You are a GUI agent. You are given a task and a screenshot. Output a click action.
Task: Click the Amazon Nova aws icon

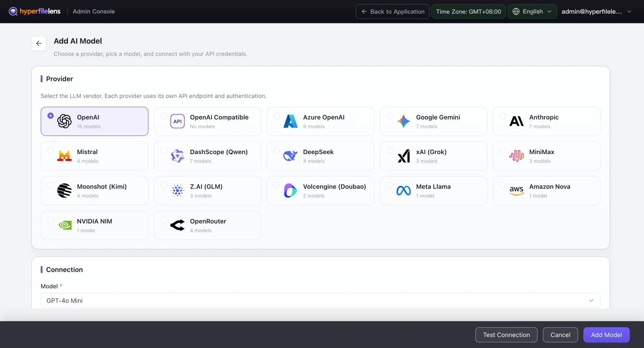(x=517, y=190)
